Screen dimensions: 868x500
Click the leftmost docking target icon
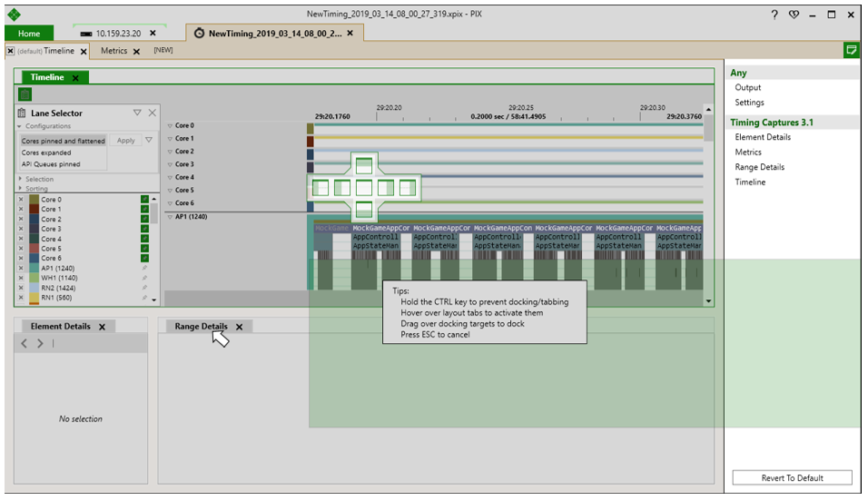point(320,188)
